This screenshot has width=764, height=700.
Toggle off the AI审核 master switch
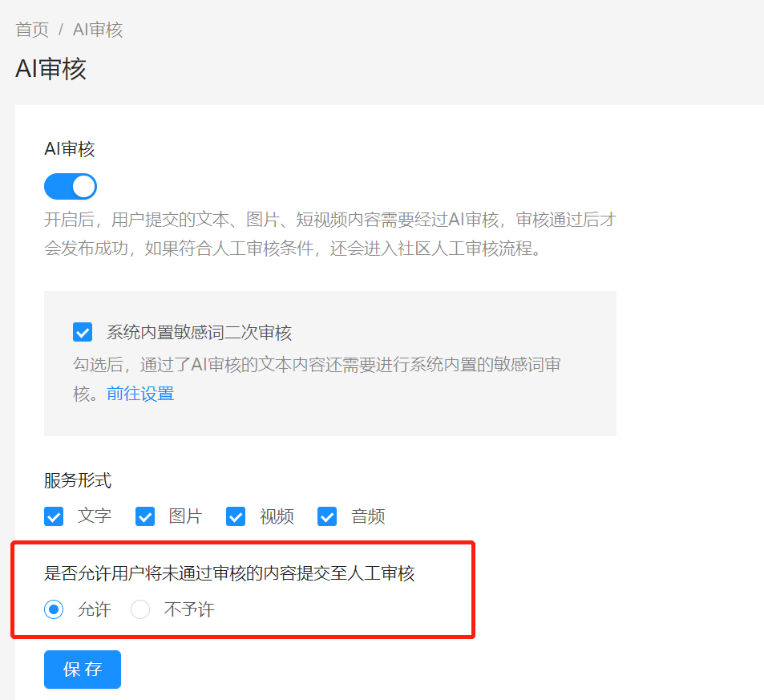point(70,186)
